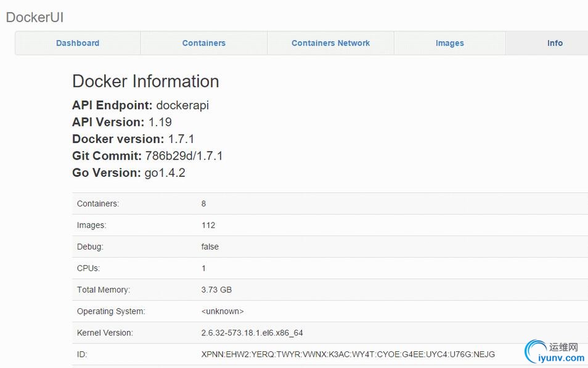This screenshot has height=368, width=588.
Task: Click the ID: row label
Action: tap(82, 354)
